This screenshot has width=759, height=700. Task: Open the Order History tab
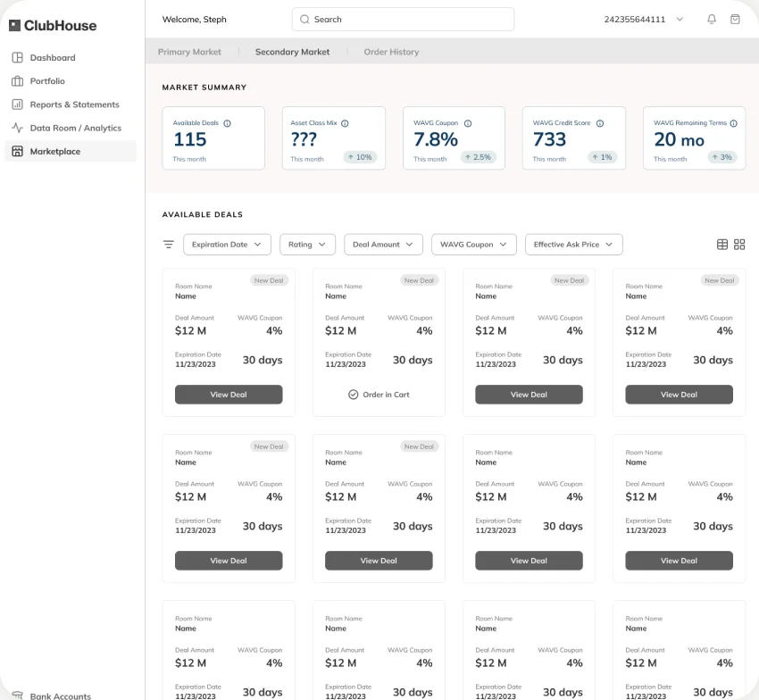tap(392, 52)
